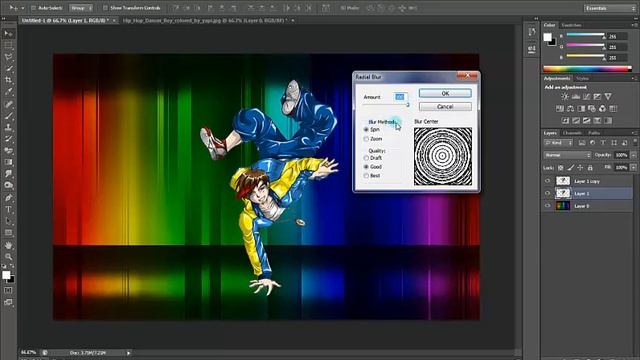Click the Amount value input field
Screen dimensions: 640x360
click(x=400, y=97)
